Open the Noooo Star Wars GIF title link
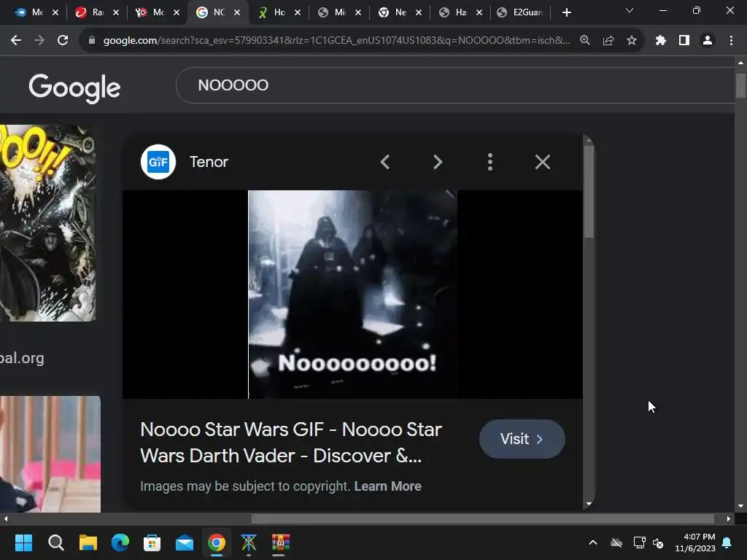 [291, 443]
